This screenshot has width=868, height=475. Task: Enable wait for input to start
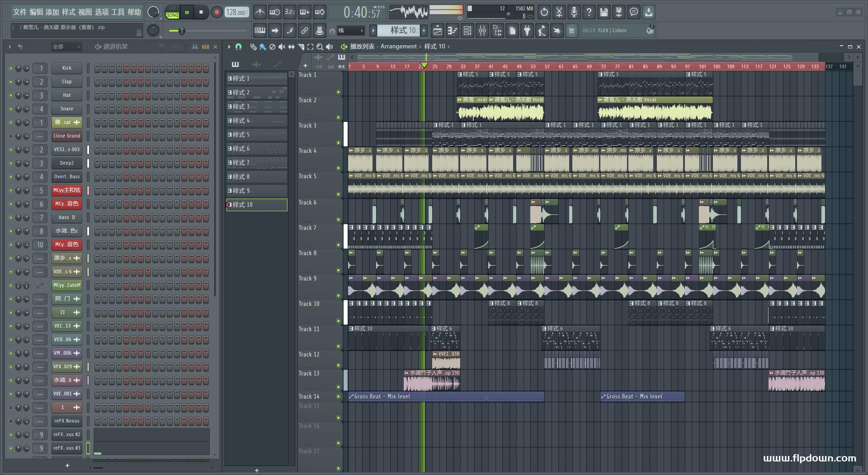point(274,12)
